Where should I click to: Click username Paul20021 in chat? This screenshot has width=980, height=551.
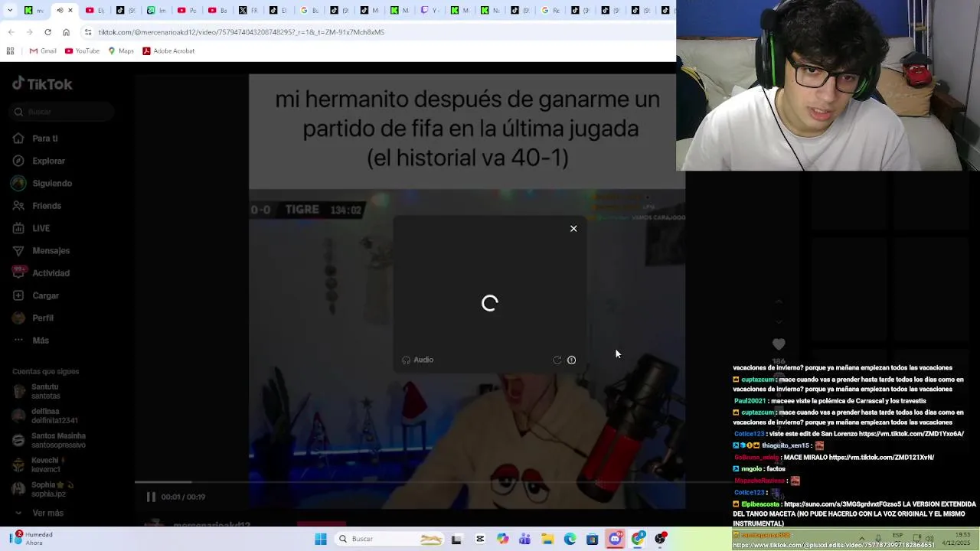[749, 401]
